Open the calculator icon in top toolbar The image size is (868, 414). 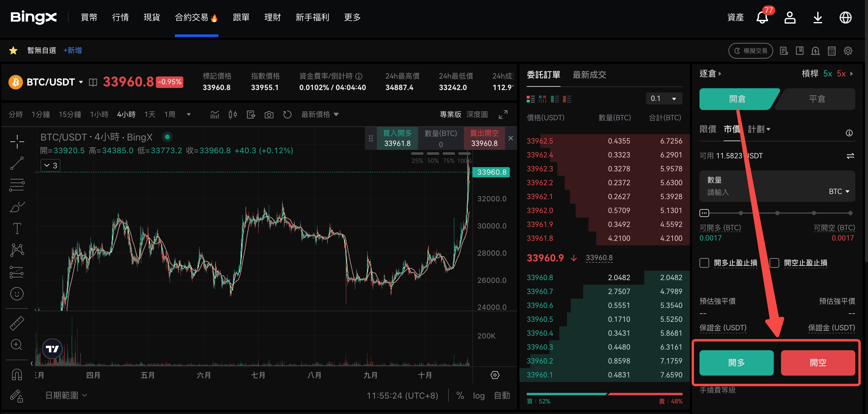coord(832,50)
